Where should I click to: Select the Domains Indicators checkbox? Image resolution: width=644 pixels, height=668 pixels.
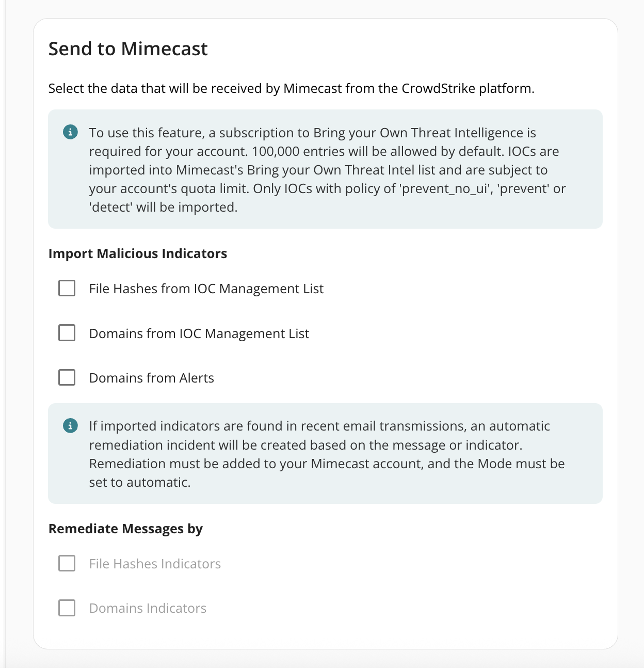click(x=67, y=608)
